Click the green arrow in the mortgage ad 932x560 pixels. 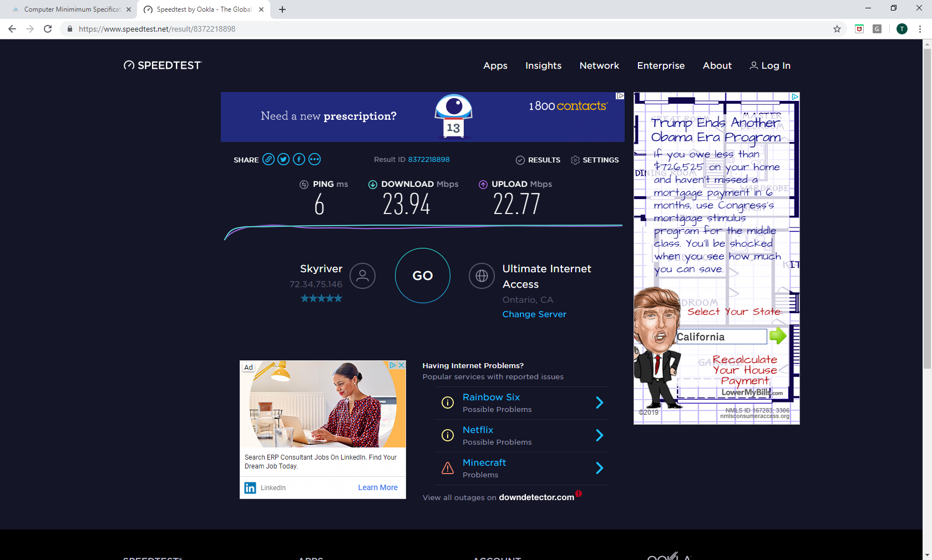(778, 335)
